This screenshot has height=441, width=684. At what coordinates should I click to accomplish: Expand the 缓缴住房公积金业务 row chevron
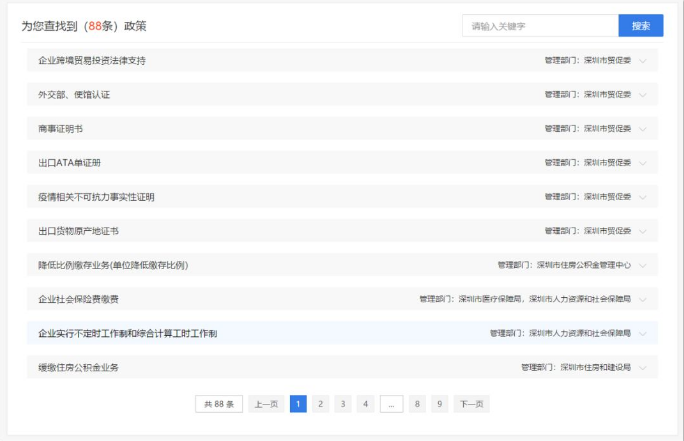pyautogui.click(x=643, y=368)
